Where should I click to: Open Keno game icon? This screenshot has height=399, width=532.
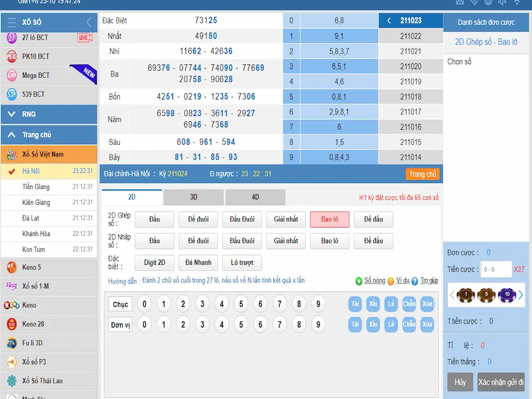coord(12,305)
